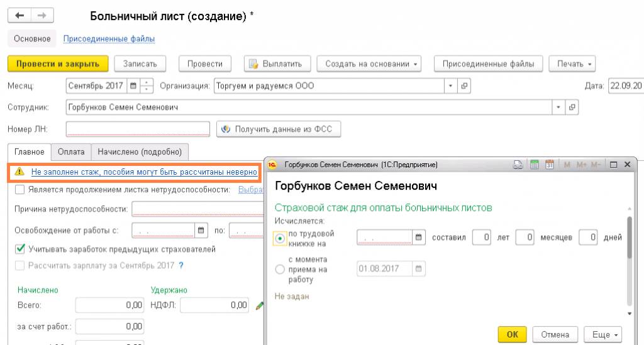644x345 pixels.
Task: Click the 'Провести и закрыть' button
Action: coord(58,63)
